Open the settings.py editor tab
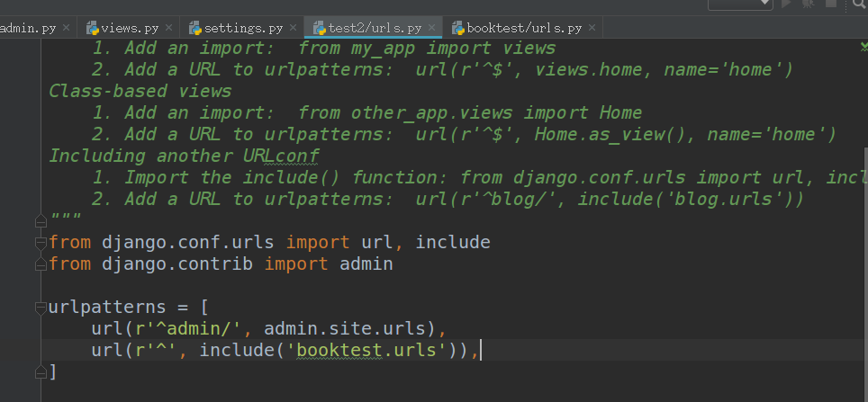Screen dimensions: 868x402 coord(243,28)
